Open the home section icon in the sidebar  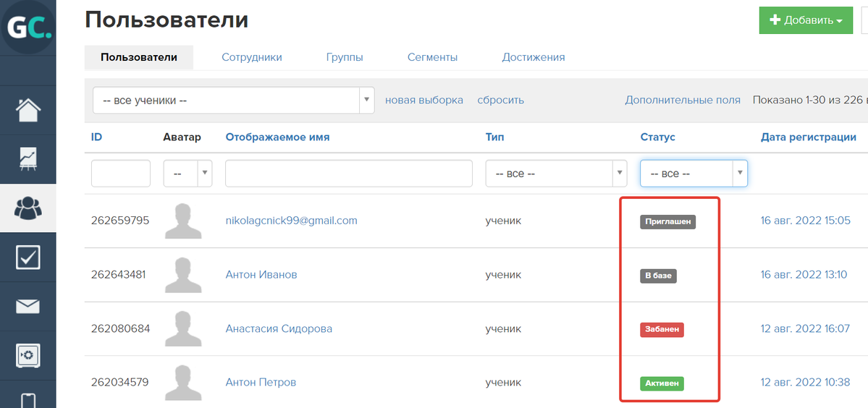click(x=28, y=110)
